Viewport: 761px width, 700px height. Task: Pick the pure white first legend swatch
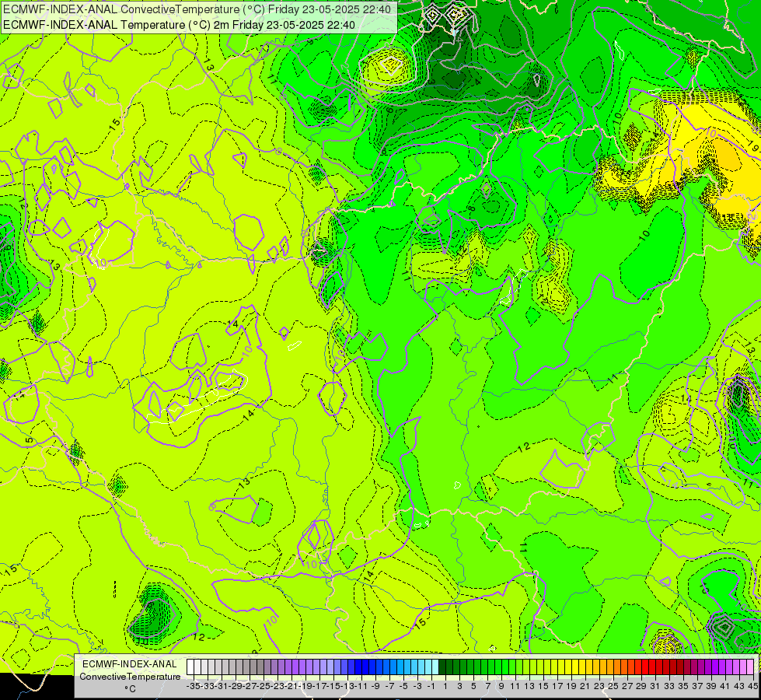tap(190, 667)
